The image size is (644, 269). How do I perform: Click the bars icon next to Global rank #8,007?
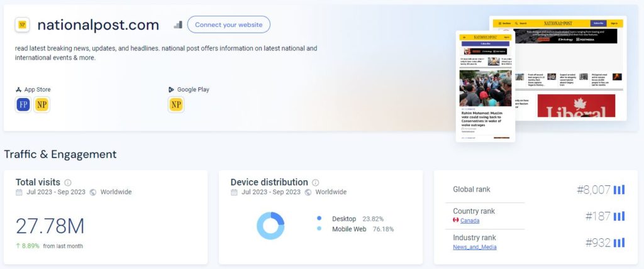[x=619, y=190]
